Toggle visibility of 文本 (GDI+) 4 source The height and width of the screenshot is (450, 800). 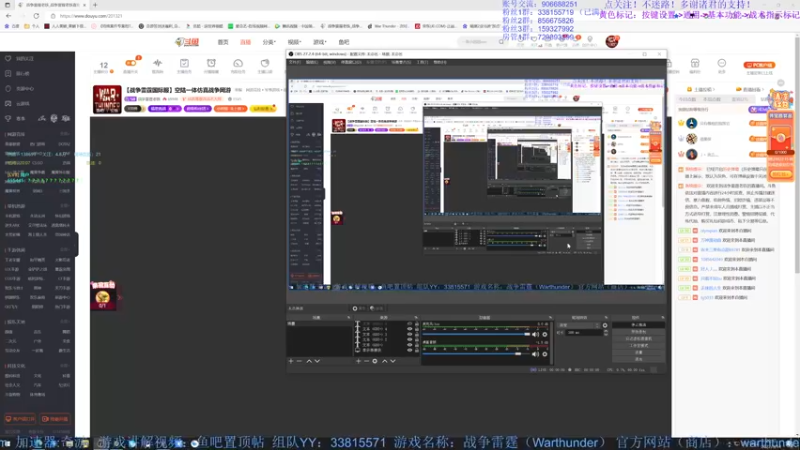(x=409, y=329)
